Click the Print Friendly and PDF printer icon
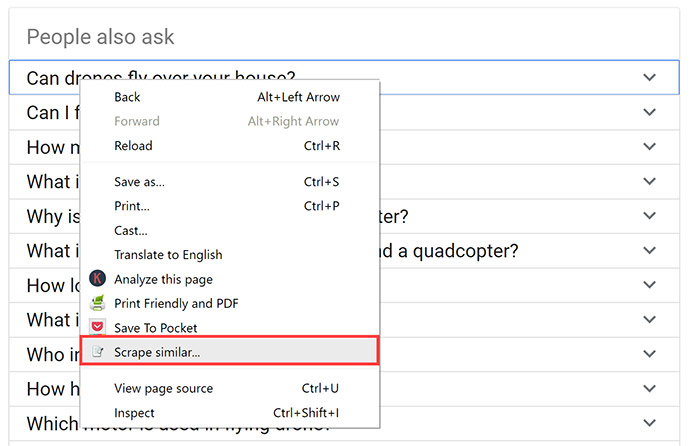The height and width of the screenshot is (446, 700). click(x=97, y=303)
